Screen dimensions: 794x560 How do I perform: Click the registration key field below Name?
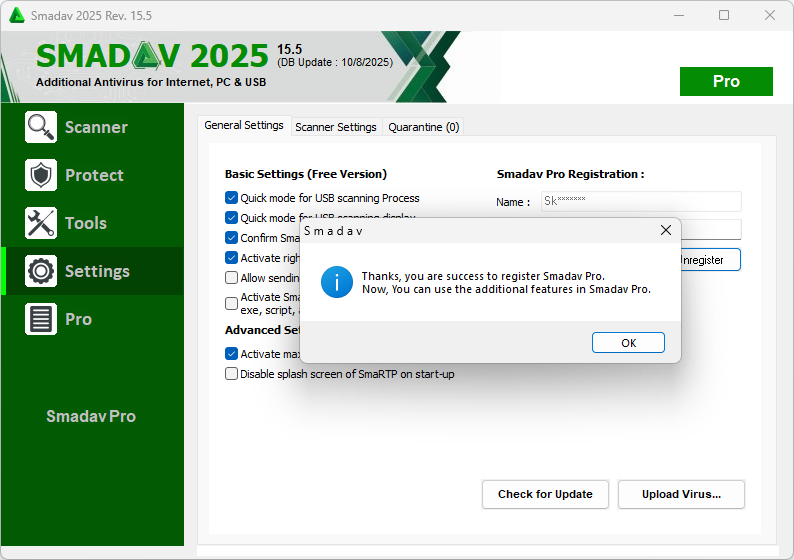(x=711, y=229)
